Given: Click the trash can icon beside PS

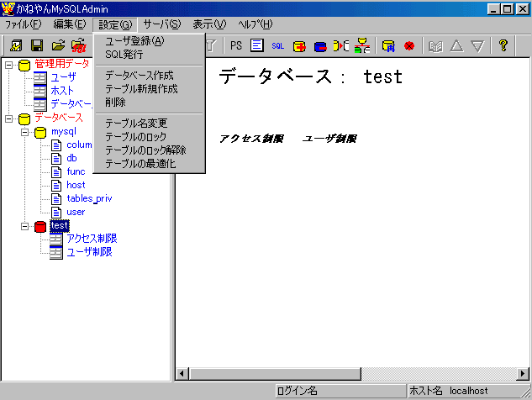Looking at the screenshot, I should (x=211, y=46).
